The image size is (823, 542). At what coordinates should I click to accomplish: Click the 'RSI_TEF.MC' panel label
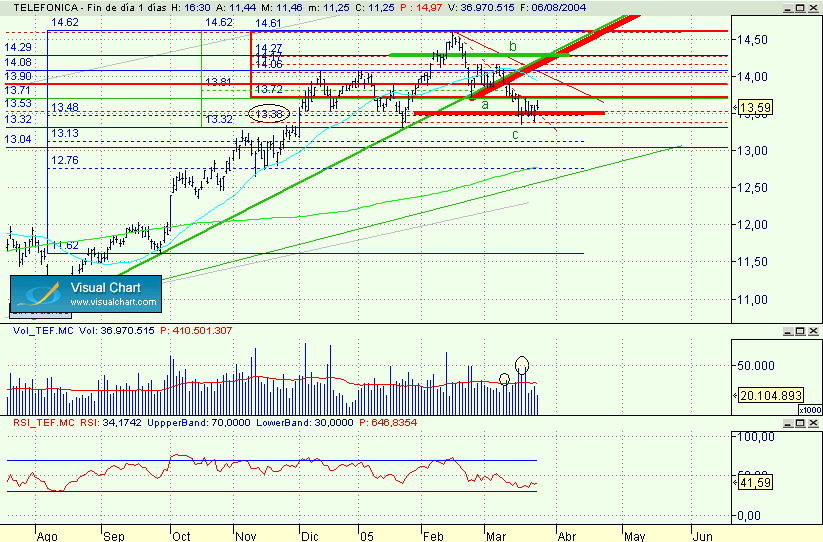point(44,422)
